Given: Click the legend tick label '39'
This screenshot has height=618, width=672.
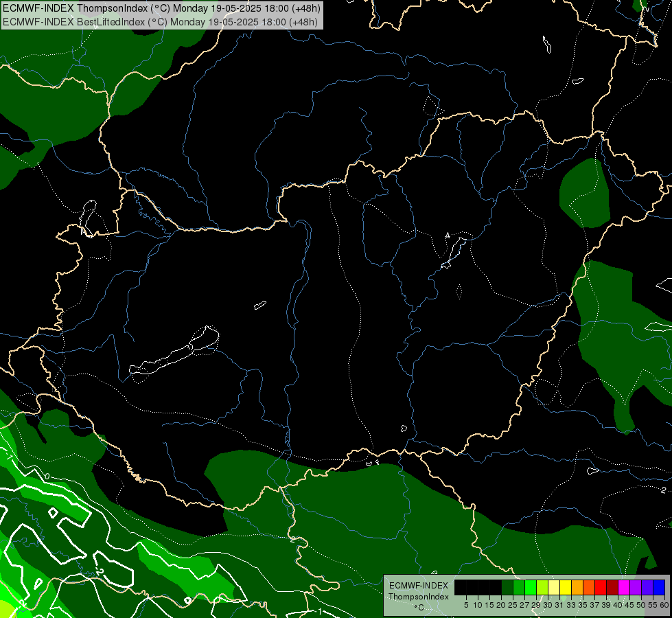Looking at the screenshot, I should (x=606, y=605).
